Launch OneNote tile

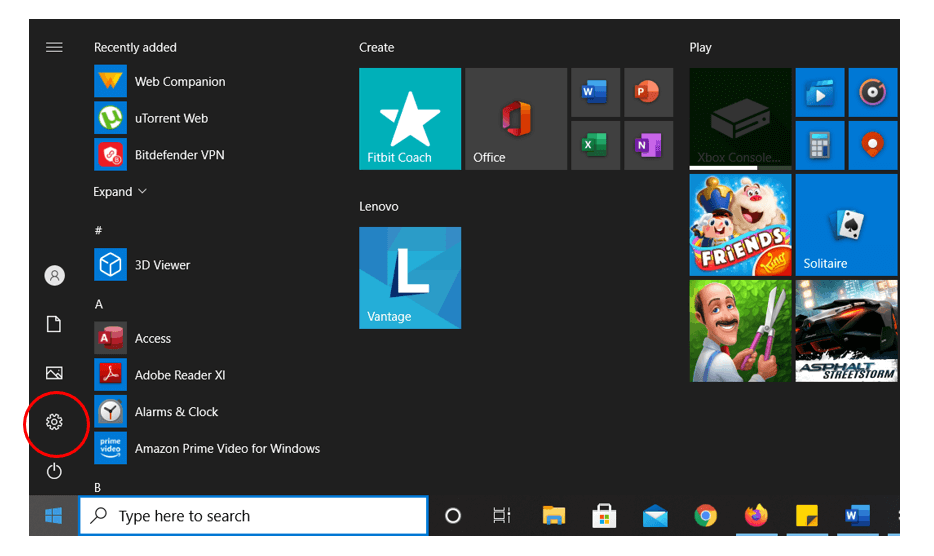[x=649, y=145]
